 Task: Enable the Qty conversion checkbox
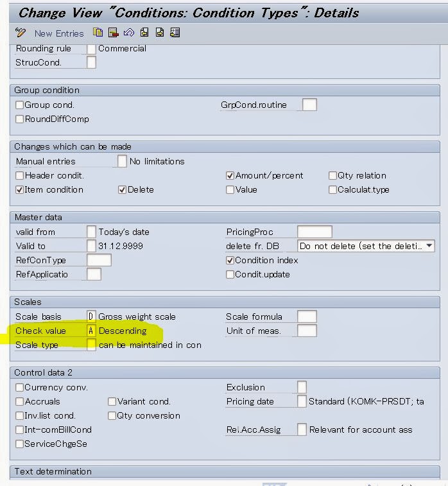(x=112, y=415)
